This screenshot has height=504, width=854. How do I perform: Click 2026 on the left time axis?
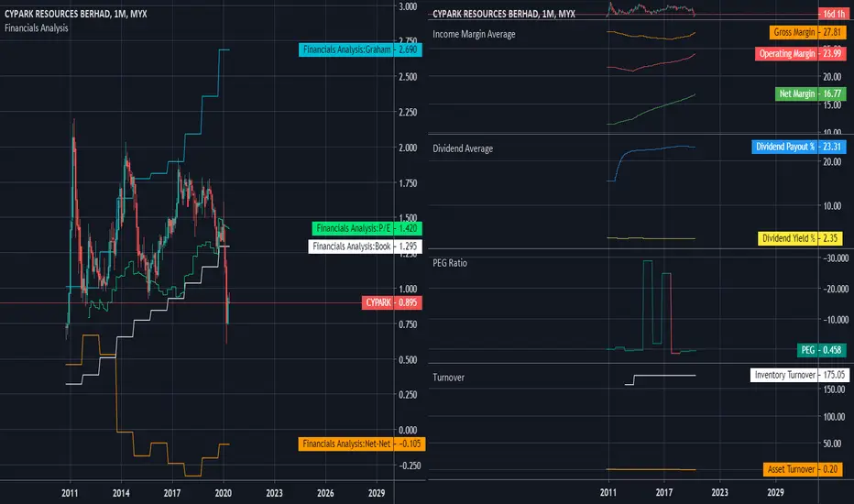tap(325, 493)
